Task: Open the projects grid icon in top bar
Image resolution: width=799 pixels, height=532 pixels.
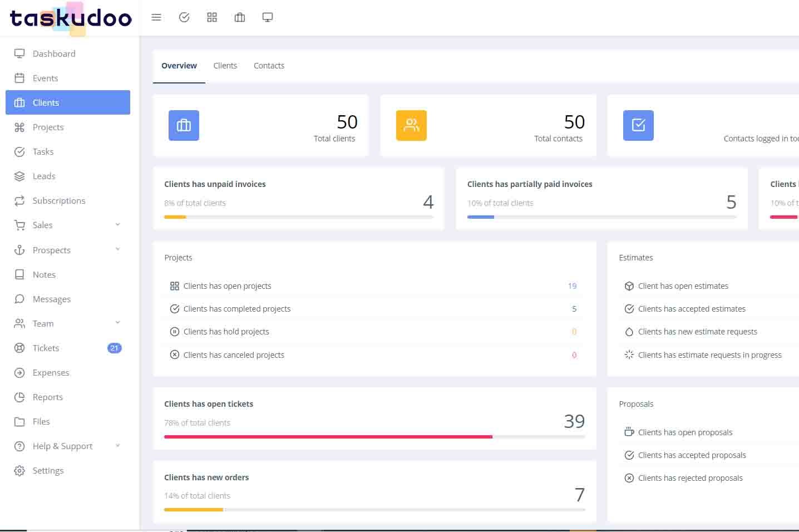Action: (x=212, y=17)
